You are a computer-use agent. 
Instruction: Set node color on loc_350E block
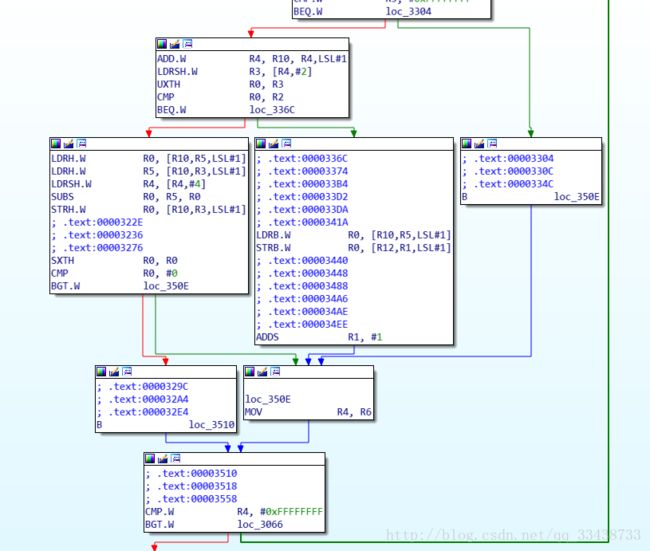click(250, 372)
